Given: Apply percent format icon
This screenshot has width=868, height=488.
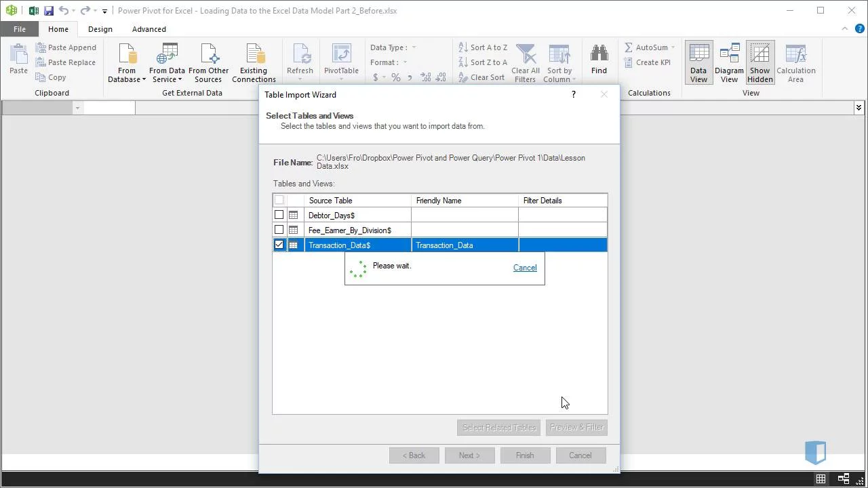Looking at the screenshot, I should click(396, 77).
